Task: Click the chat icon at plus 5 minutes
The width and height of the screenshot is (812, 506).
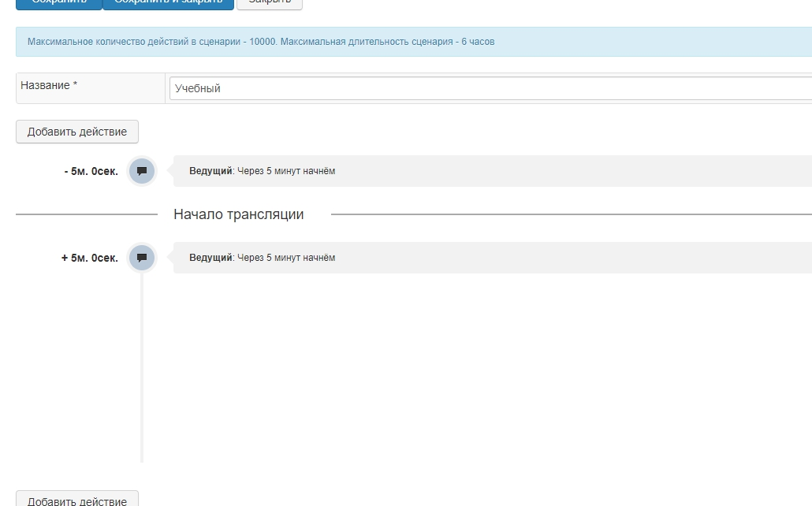Action: click(142, 258)
